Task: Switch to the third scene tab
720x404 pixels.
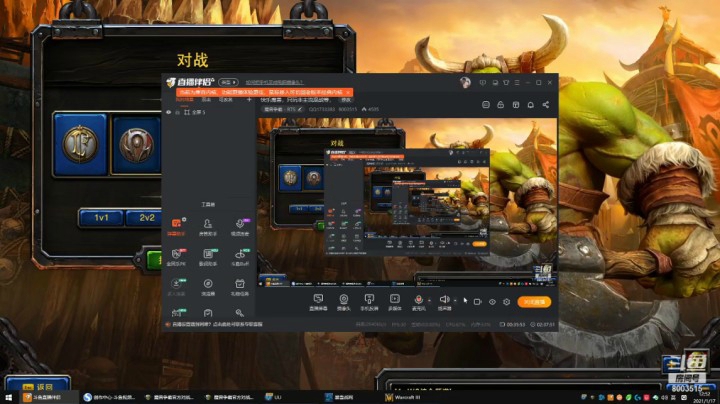Action: coord(225,100)
